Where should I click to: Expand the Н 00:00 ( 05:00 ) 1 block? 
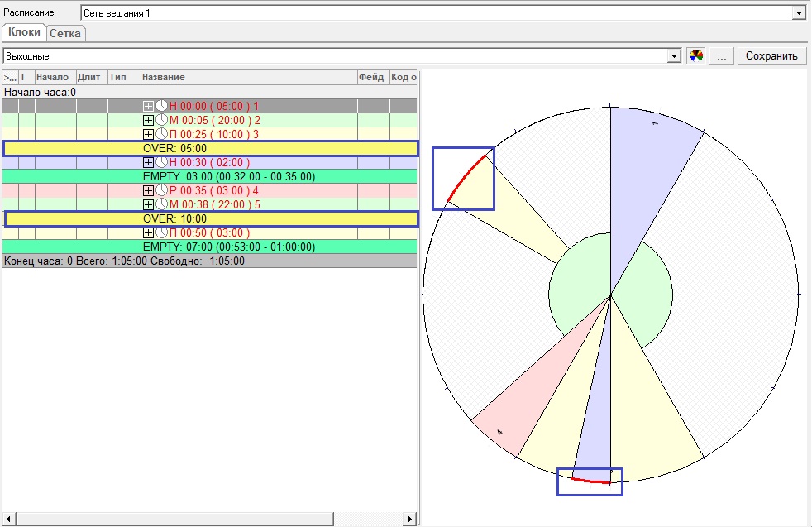148,106
